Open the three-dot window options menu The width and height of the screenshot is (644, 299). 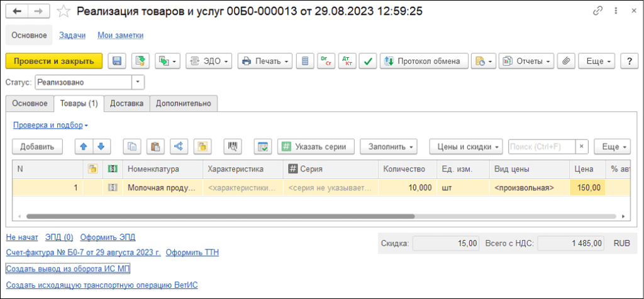click(x=616, y=11)
